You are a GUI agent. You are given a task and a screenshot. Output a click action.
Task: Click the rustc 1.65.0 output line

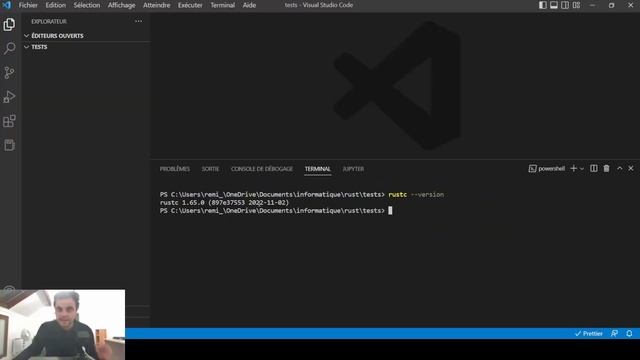pyautogui.click(x=224, y=202)
